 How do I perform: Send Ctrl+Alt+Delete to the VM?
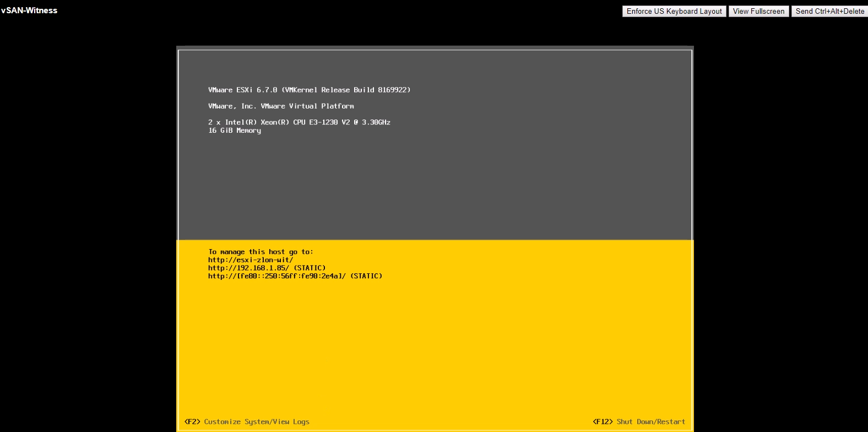pyautogui.click(x=829, y=11)
